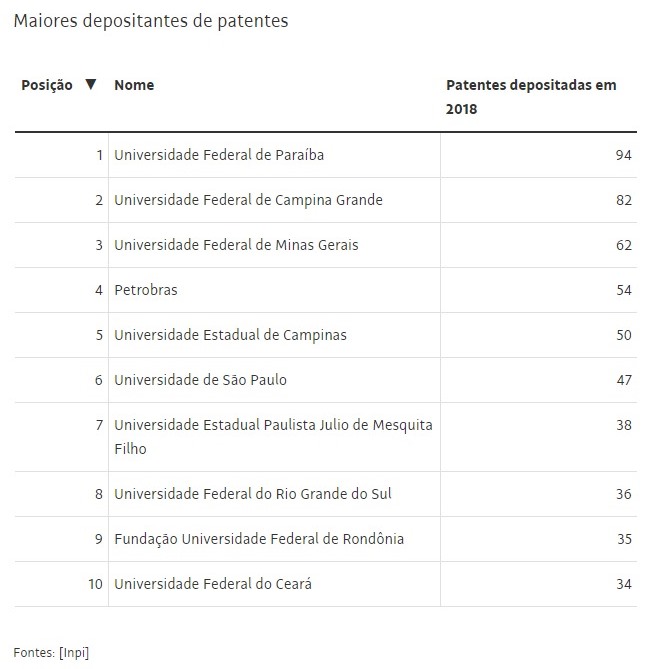
Task: Click the Patentes depositadas em 2018 header
Action: tap(530, 97)
